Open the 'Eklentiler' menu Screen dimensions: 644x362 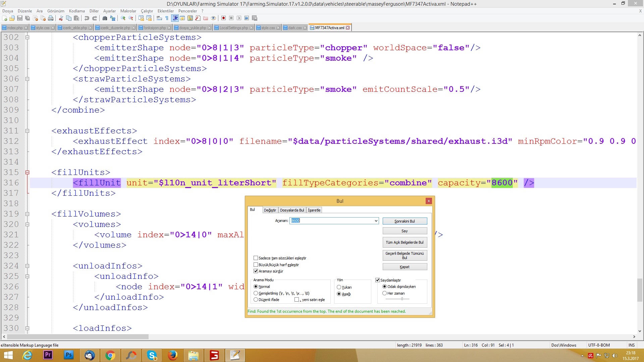(165, 11)
